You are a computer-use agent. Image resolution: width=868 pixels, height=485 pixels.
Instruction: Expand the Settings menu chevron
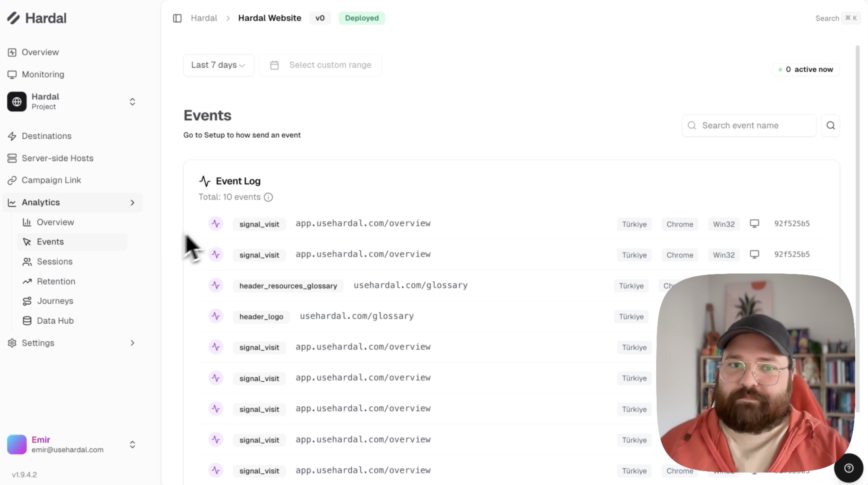click(132, 343)
